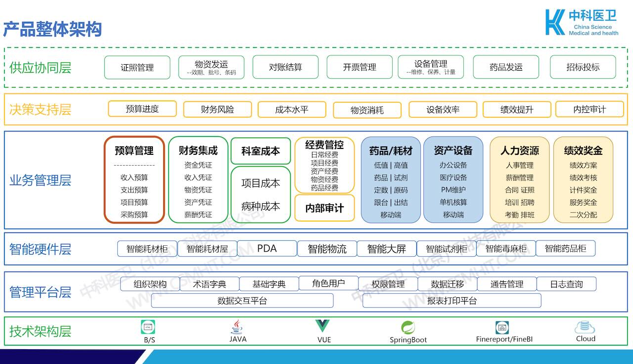Screen dimensions: 633x364
Task: Open the 开票管理 box
Action: 360,67
